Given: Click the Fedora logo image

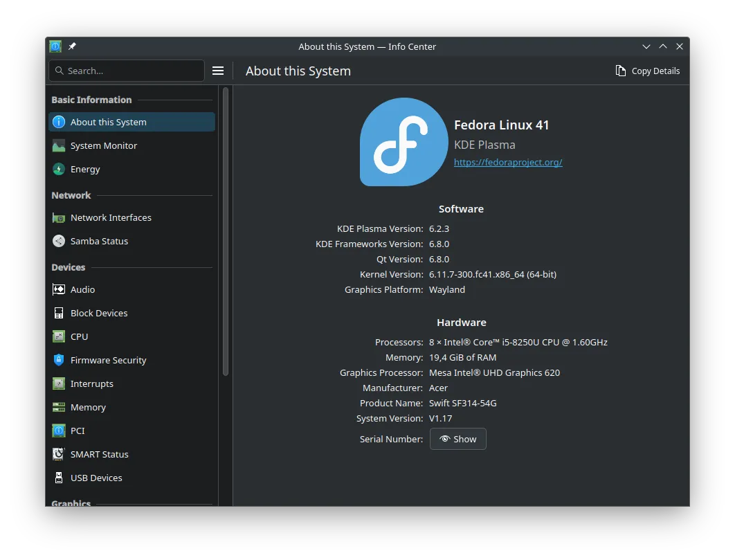Looking at the screenshot, I should pyautogui.click(x=403, y=142).
